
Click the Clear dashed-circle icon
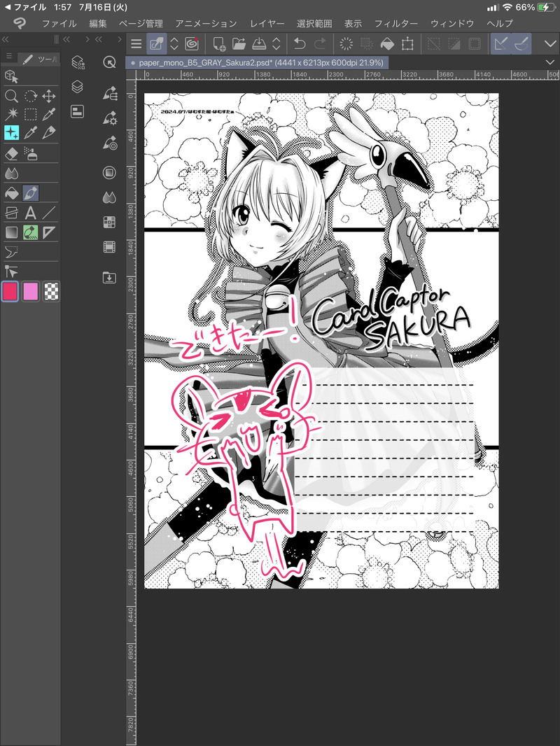[x=346, y=44]
